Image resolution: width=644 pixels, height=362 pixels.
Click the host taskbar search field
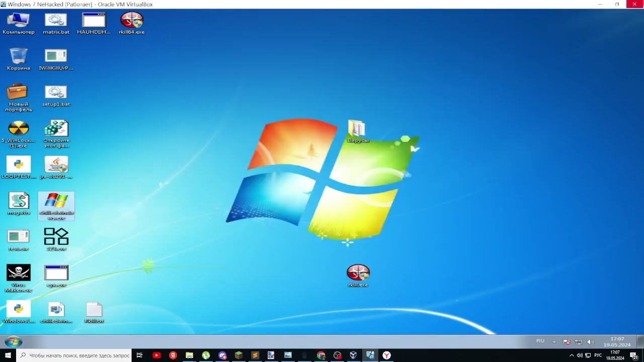[x=74, y=355]
